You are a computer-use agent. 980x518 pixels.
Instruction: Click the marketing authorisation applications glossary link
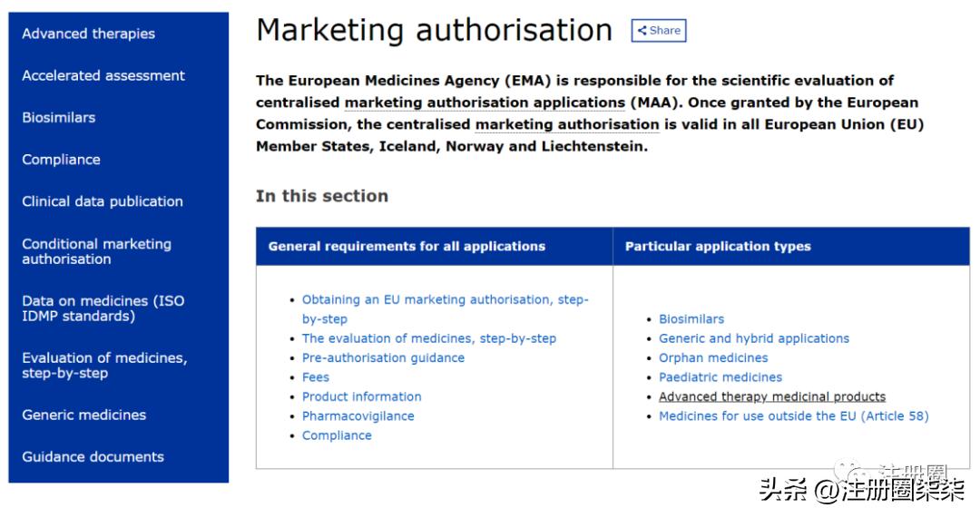[485, 103]
